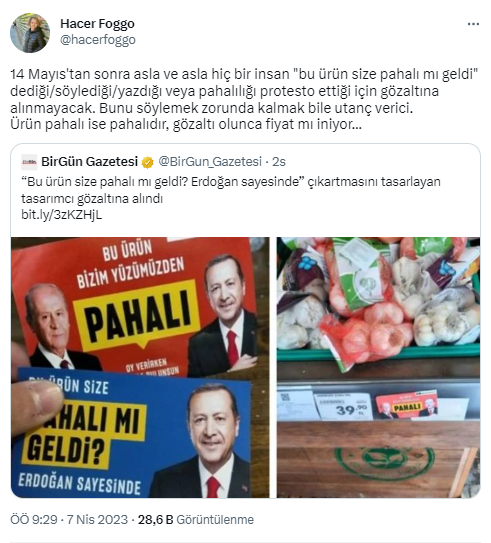Screen dimensions: 491x543
Task: Open the BirGün Gazetesi quoted account name
Action: pyautogui.click(x=89, y=162)
